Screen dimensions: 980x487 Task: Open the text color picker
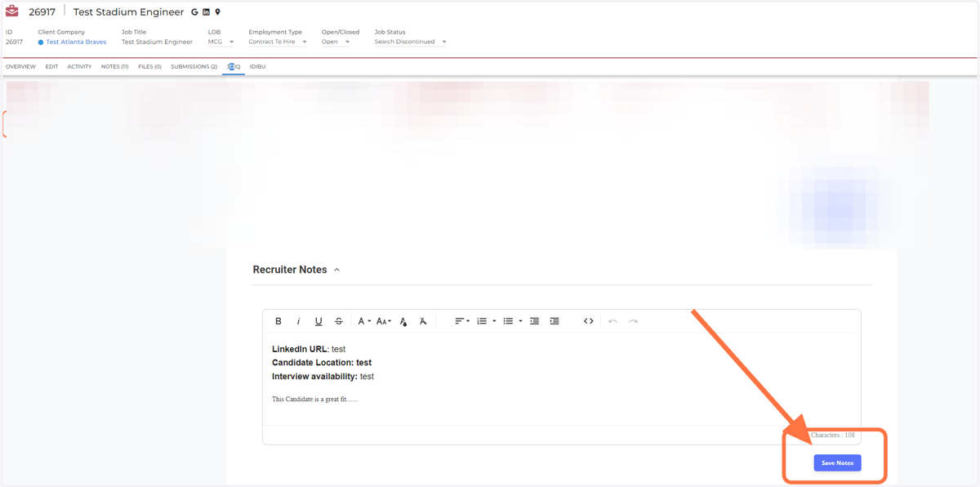403,321
